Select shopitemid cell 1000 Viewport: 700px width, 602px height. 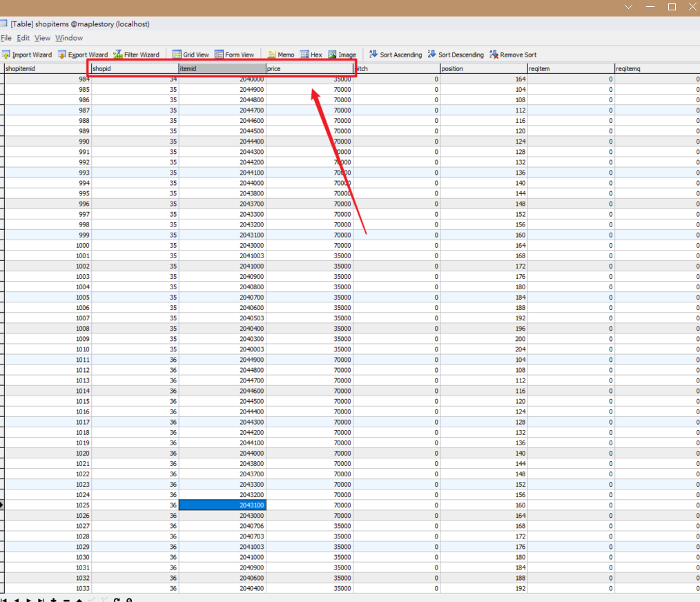click(48, 245)
